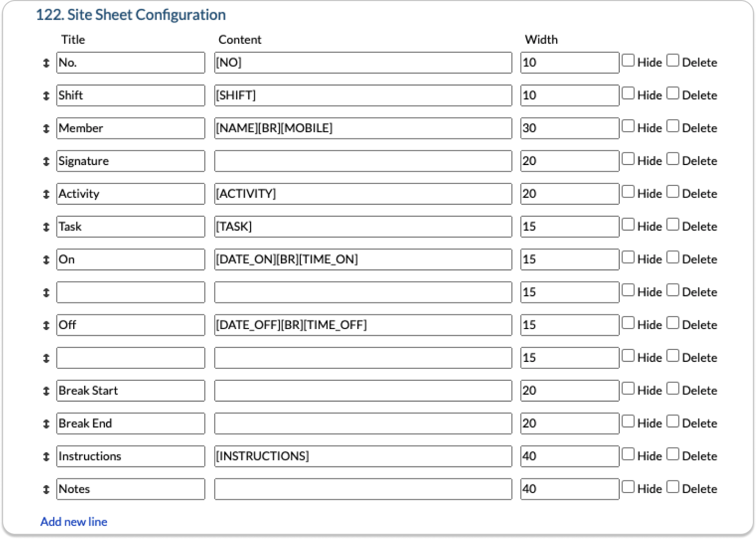Screen dimensions: 756x539
Task: Tick the Delete checkbox for Break End
Action: 673,421
